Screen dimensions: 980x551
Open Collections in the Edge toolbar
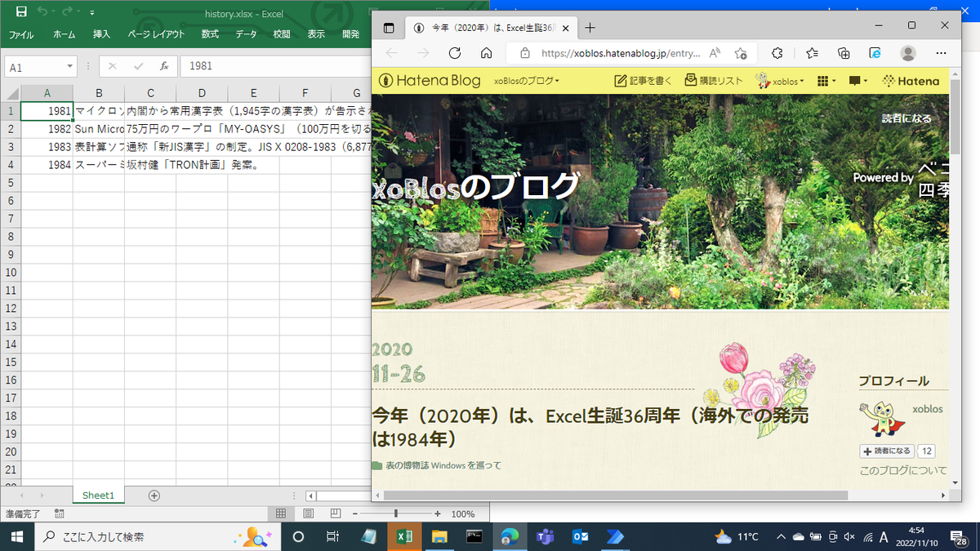pyautogui.click(x=844, y=53)
